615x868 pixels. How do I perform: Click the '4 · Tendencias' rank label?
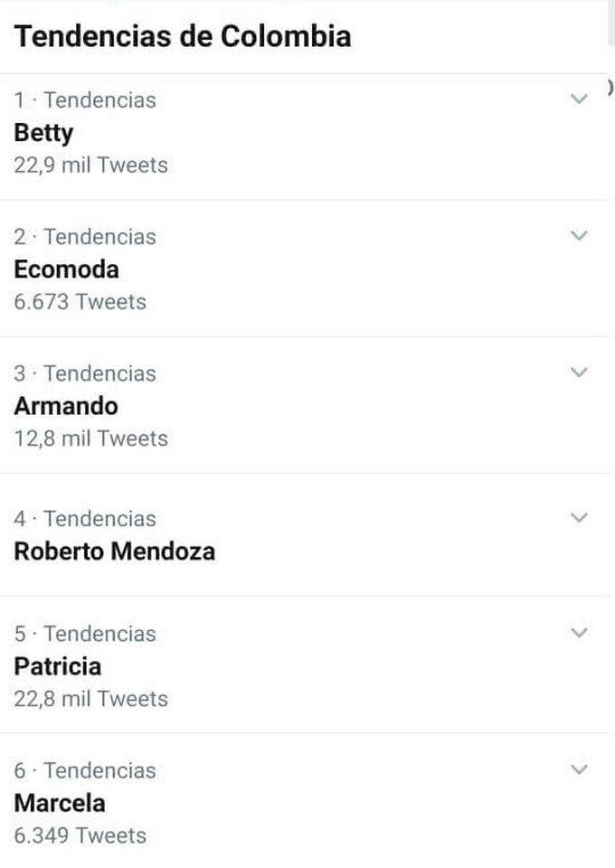click(x=85, y=519)
